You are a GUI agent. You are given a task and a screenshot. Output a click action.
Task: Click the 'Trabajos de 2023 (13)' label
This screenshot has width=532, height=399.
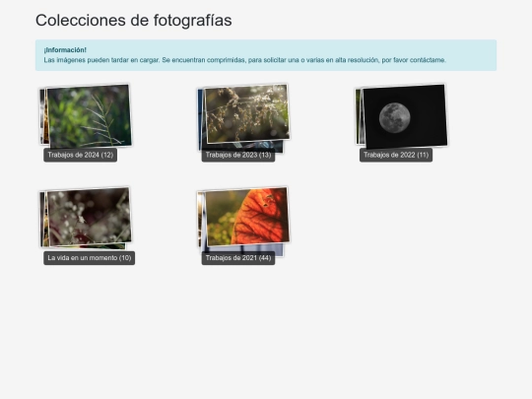tap(238, 155)
